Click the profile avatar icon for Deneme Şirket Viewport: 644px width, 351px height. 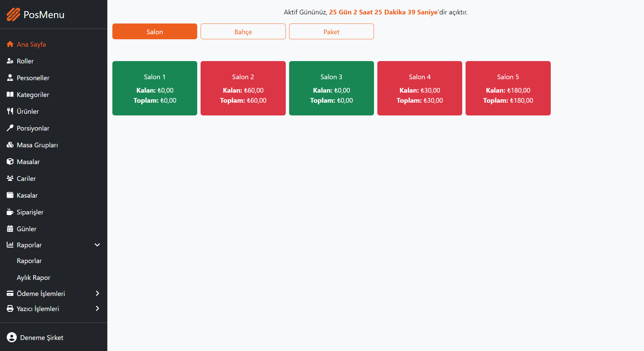(12, 337)
